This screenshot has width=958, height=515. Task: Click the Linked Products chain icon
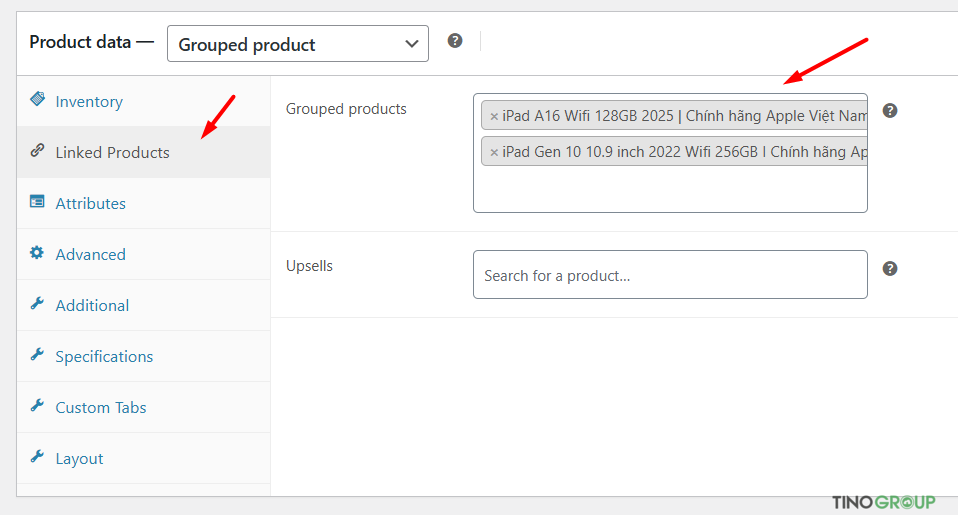[x=37, y=150]
